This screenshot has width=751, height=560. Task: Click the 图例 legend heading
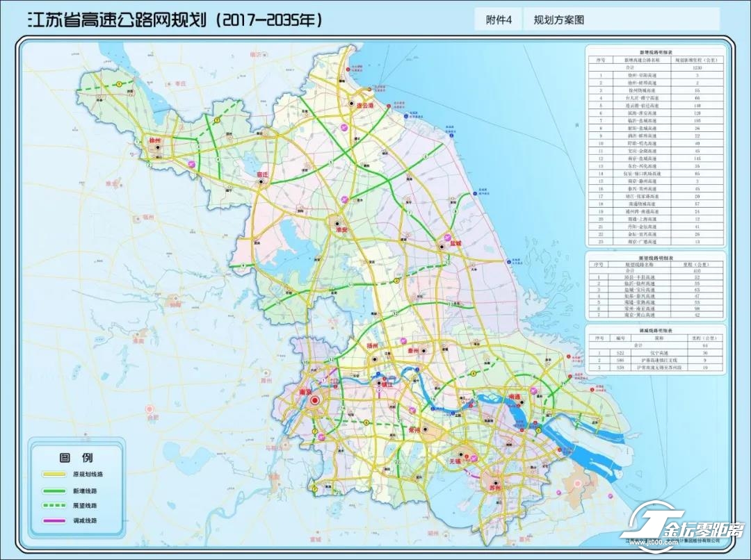click(x=76, y=458)
